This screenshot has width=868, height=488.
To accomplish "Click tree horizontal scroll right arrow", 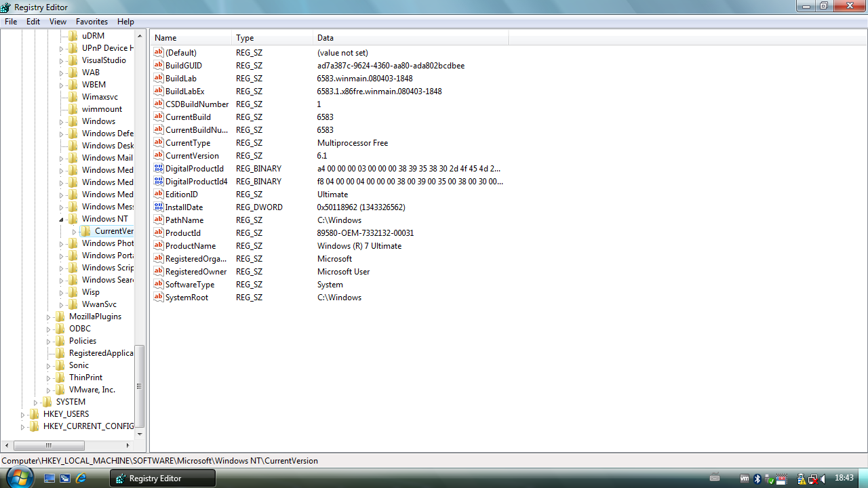I will pyautogui.click(x=128, y=445).
